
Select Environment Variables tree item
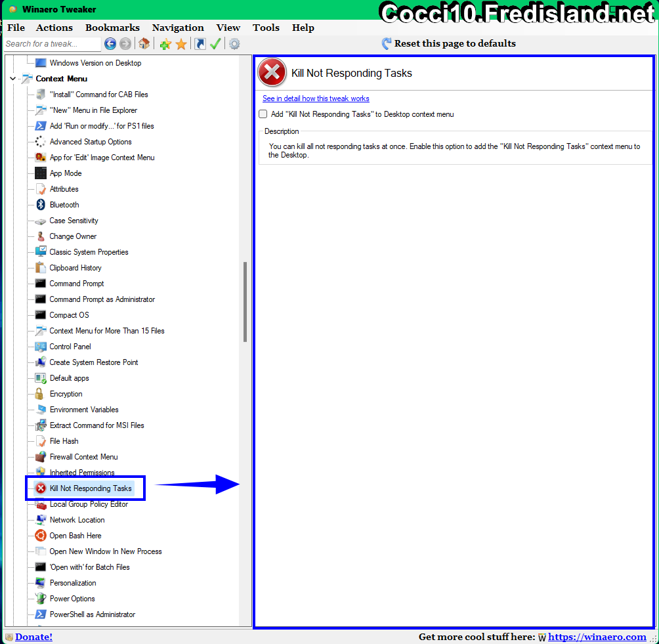point(84,410)
